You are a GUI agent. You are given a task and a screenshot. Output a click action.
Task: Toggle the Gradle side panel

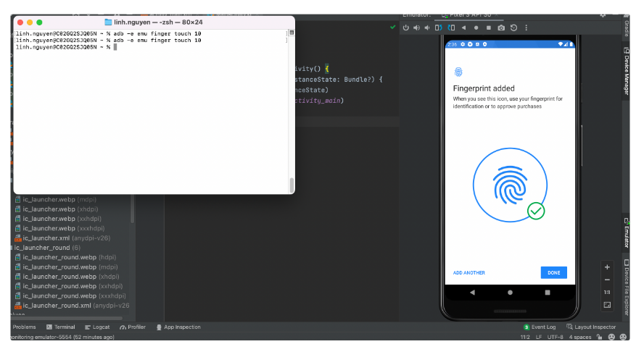tap(626, 28)
